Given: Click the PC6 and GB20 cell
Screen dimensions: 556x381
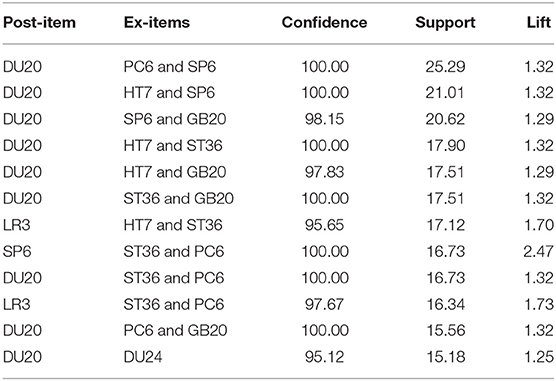Looking at the screenshot, I should (x=175, y=331).
